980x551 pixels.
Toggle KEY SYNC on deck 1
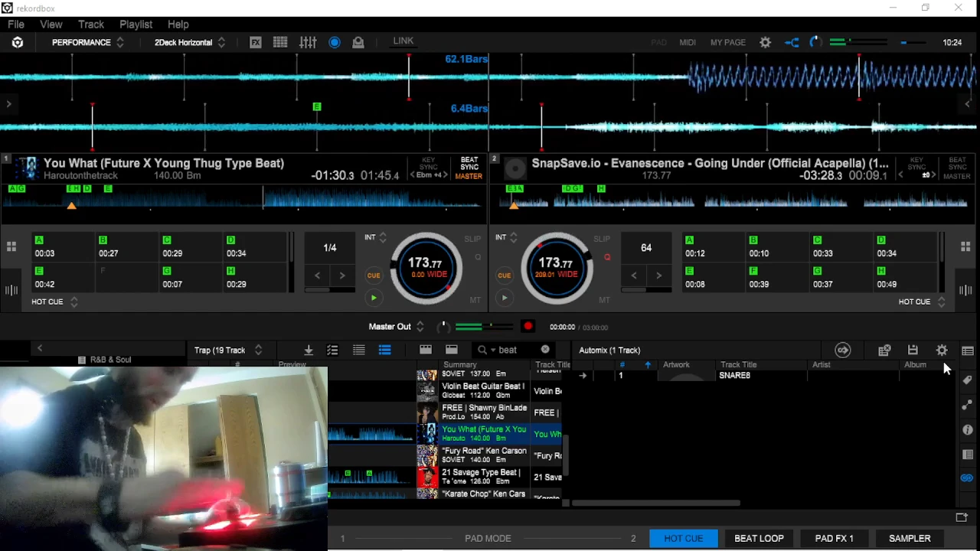click(429, 163)
